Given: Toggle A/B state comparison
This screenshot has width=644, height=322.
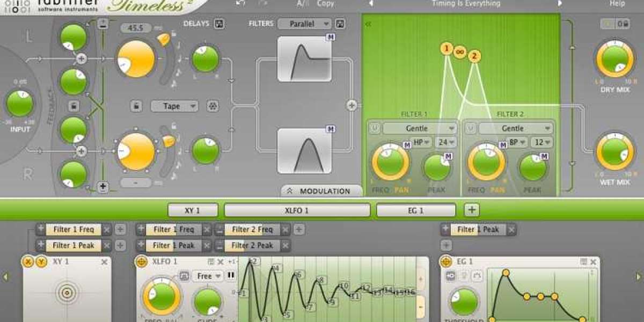Looking at the screenshot, I should coord(304,3).
